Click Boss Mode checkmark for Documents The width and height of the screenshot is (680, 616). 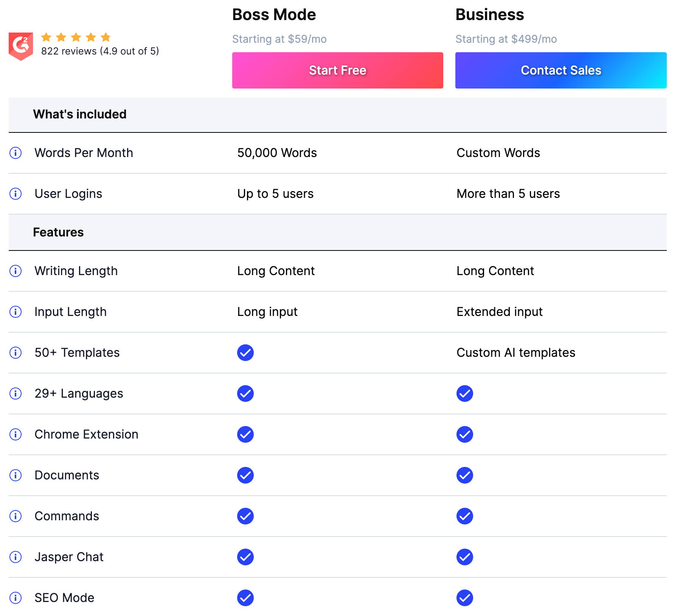[245, 475]
